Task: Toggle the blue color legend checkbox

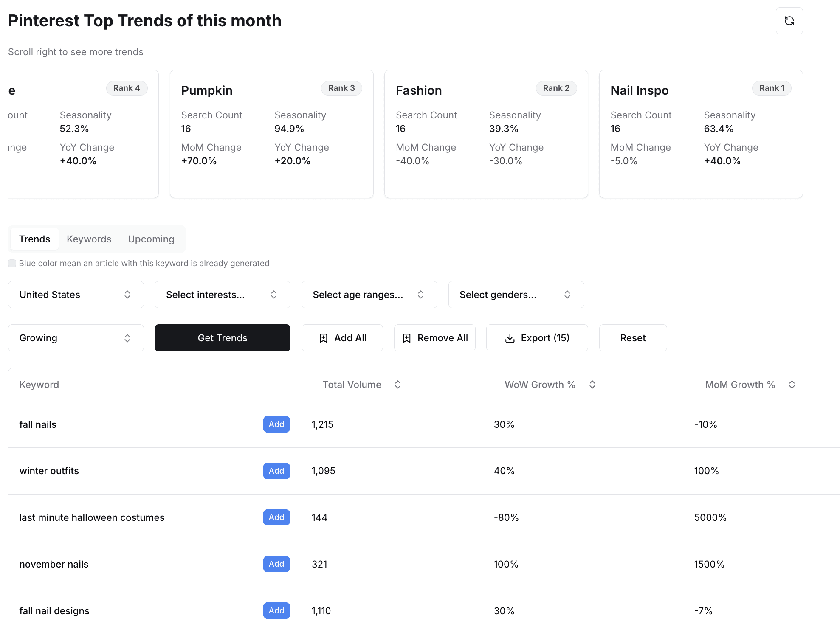Action: [x=12, y=264]
